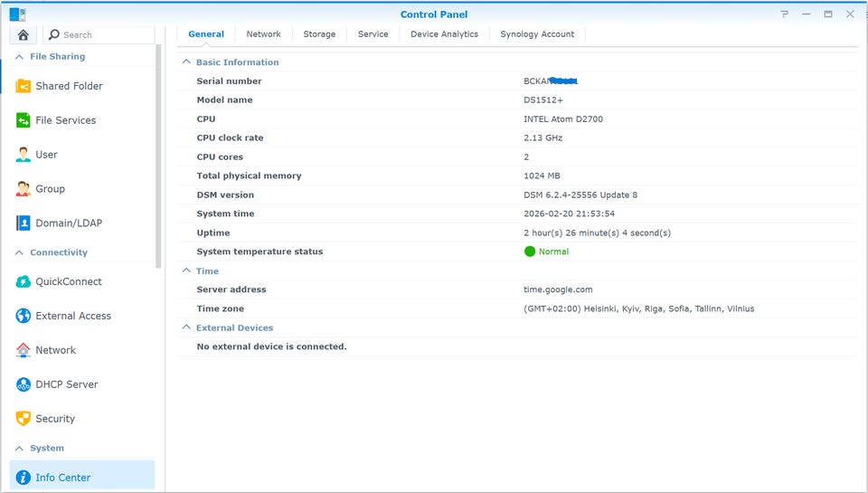Click the CPU value INTEL Atom D2700
This screenshot has height=493, width=868.
coord(563,119)
